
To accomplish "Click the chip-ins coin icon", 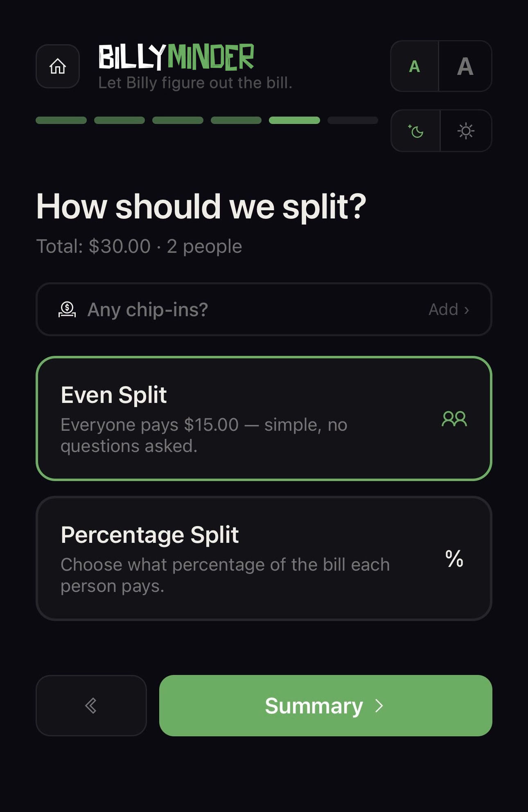I will pyautogui.click(x=67, y=309).
